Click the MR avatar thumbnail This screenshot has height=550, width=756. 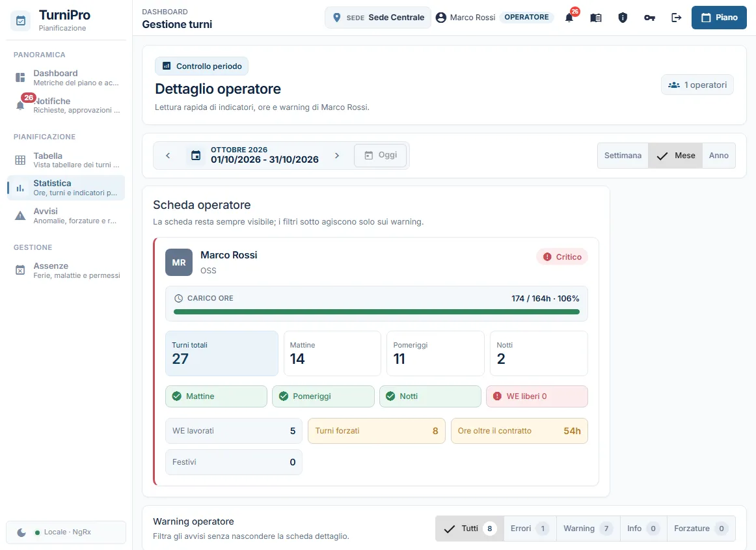[179, 262]
